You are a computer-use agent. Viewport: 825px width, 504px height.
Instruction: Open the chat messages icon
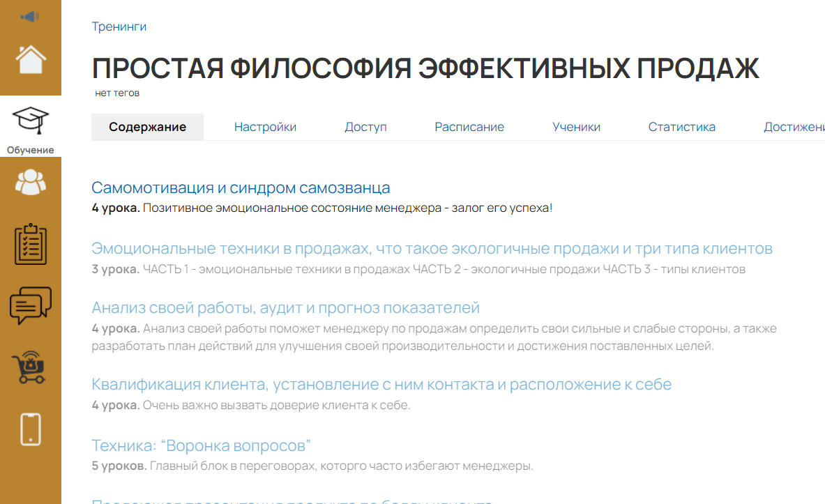coord(31,305)
